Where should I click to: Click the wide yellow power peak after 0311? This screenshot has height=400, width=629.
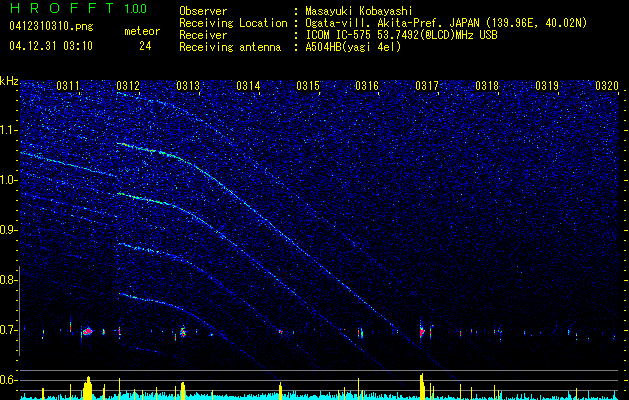[x=87, y=388]
